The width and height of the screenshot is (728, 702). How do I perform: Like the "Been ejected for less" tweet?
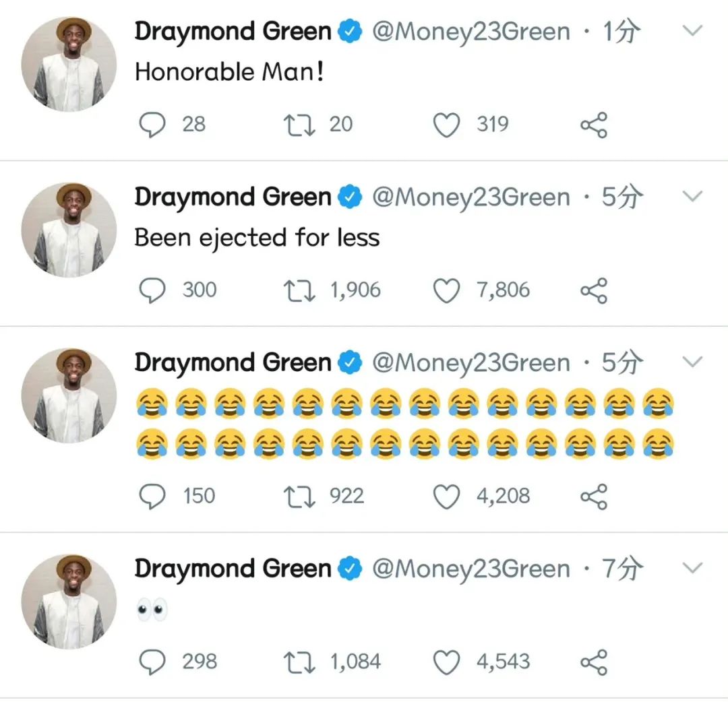[447, 291]
